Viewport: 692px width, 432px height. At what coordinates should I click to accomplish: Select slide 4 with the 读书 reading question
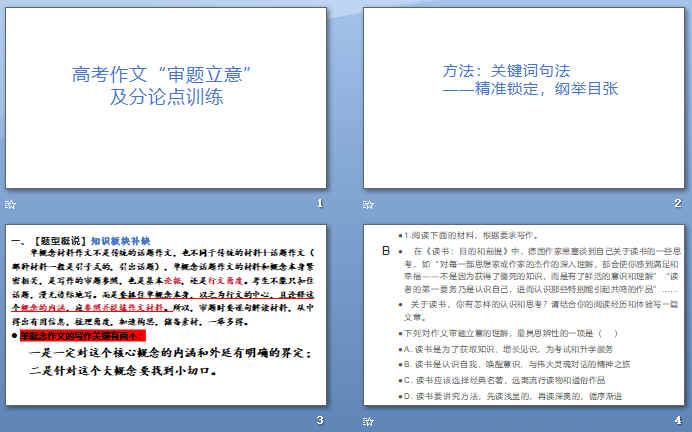click(x=524, y=315)
